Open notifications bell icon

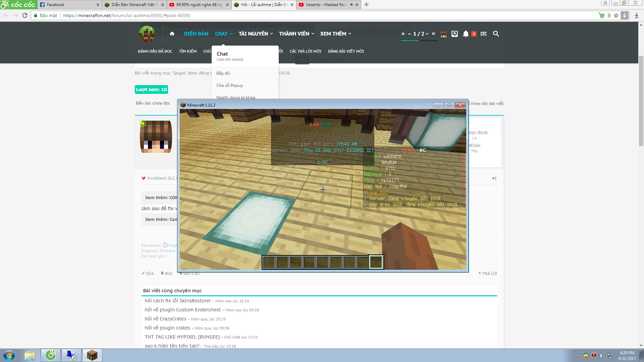[466, 34]
